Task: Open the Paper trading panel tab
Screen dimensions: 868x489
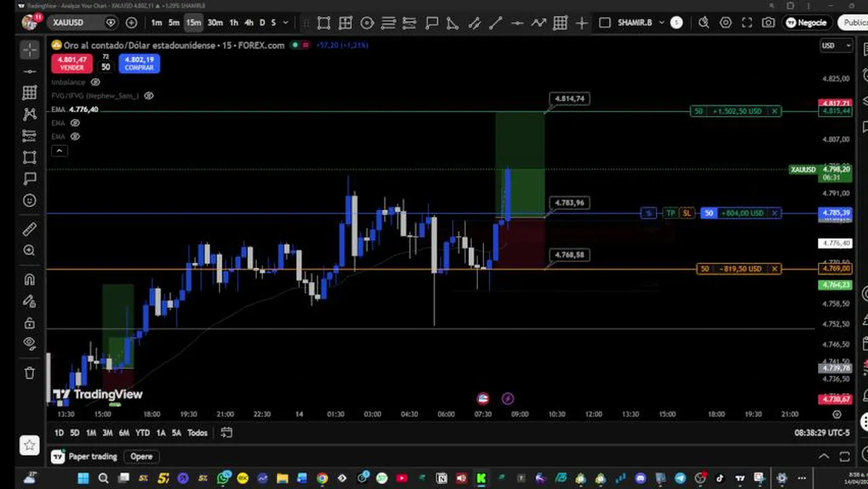Action: (x=85, y=456)
